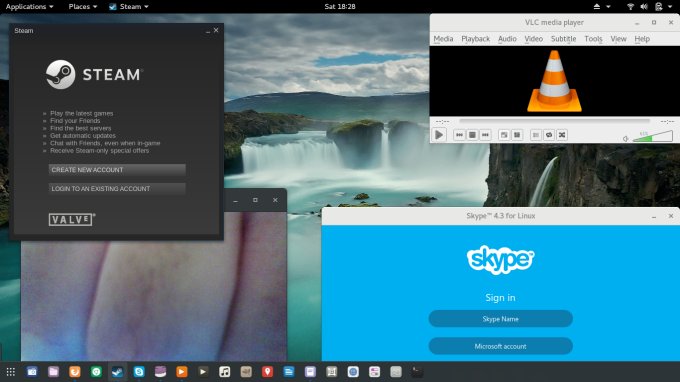Choose Skype Name sign-in option
This screenshot has width=680, height=382.
pos(500,319)
